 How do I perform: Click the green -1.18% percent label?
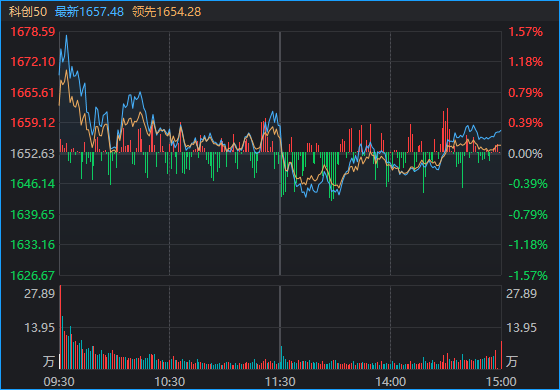[x=528, y=245]
